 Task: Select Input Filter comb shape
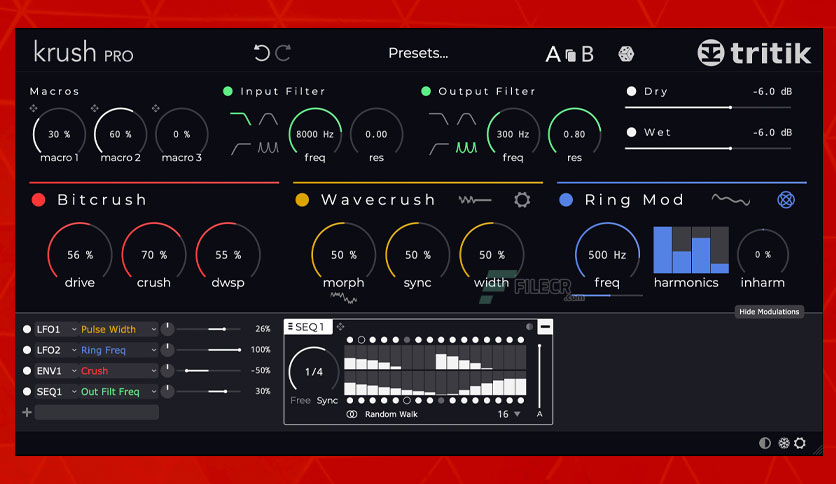click(x=268, y=148)
